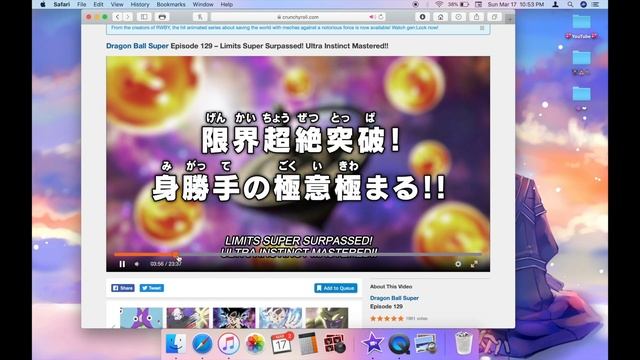The width and height of the screenshot is (640, 360).
Task: Open the Share button in Safari toolbar
Action: [x=476, y=17]
